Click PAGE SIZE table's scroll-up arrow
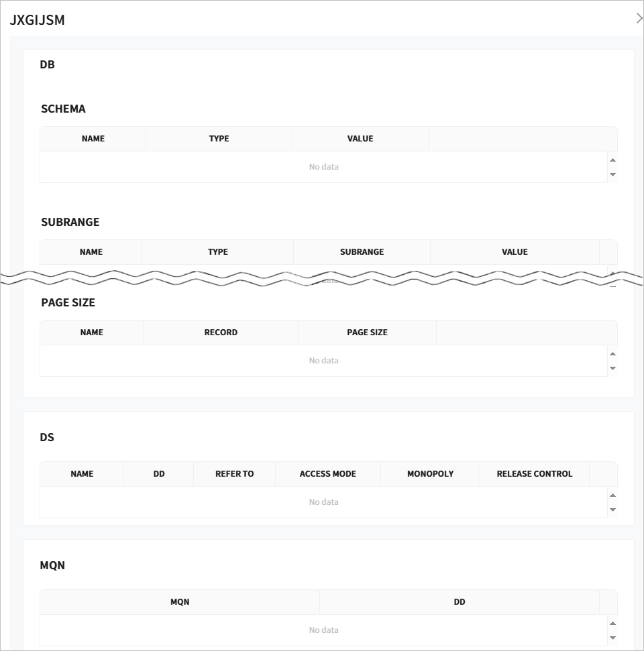The height and width of the screenshot is (651, 644). (x=612, y=353)
